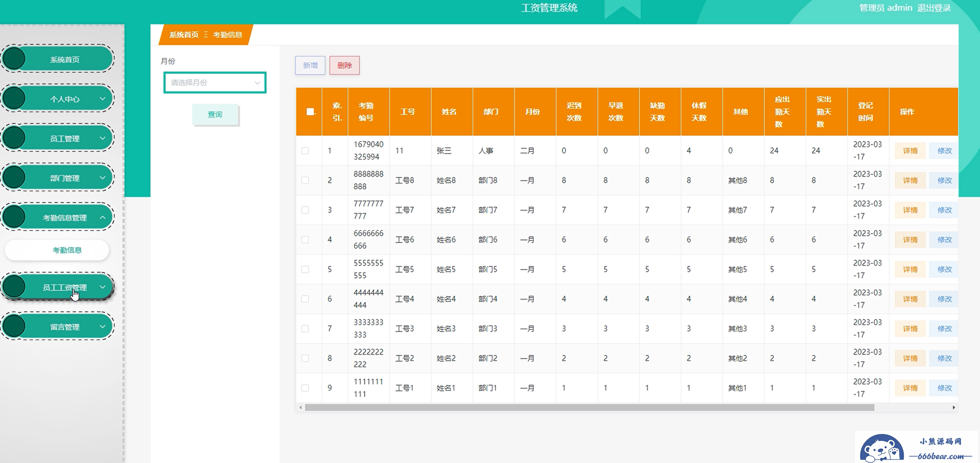The height and width of the screenshot is (463, 980).
Task: Collapse the 考勤信息管理 chevron arrow
Action: pyautogui.click(x=102, y=217)
